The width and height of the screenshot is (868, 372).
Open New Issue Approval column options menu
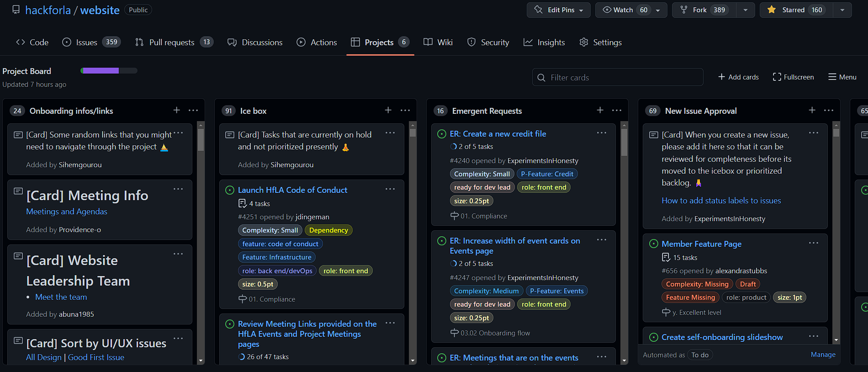[829, 110]
